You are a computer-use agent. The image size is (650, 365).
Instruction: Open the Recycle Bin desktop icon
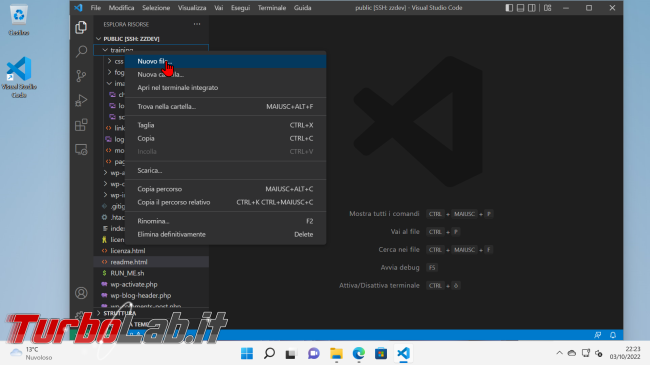pyautogui.click(x=19, y=20)
